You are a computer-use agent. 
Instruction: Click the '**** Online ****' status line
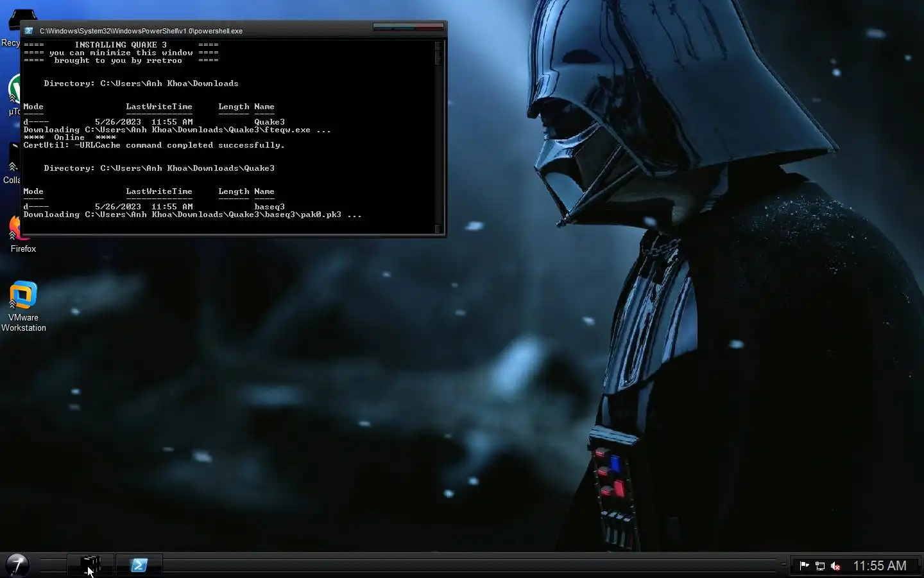pyautogui.click(x=69, y=137)
